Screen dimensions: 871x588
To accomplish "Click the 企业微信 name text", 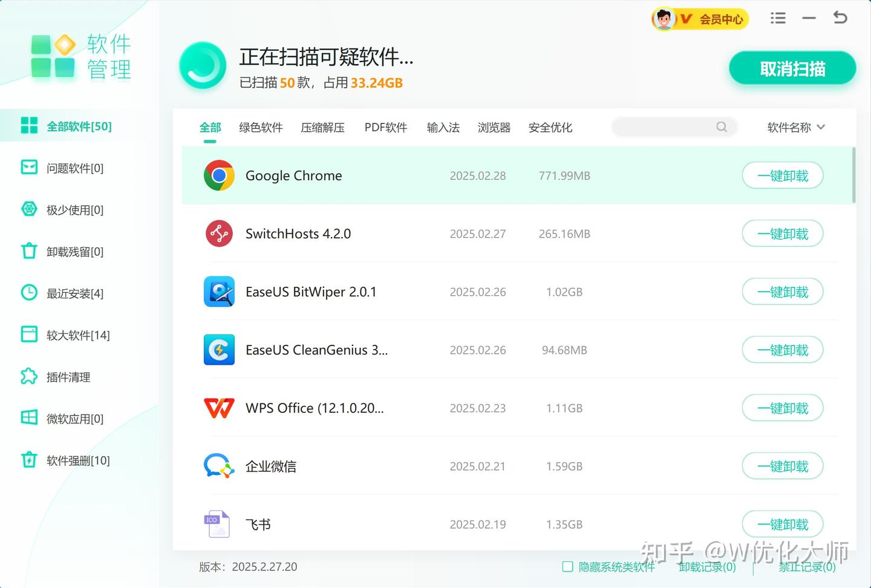I will (271, 466).
